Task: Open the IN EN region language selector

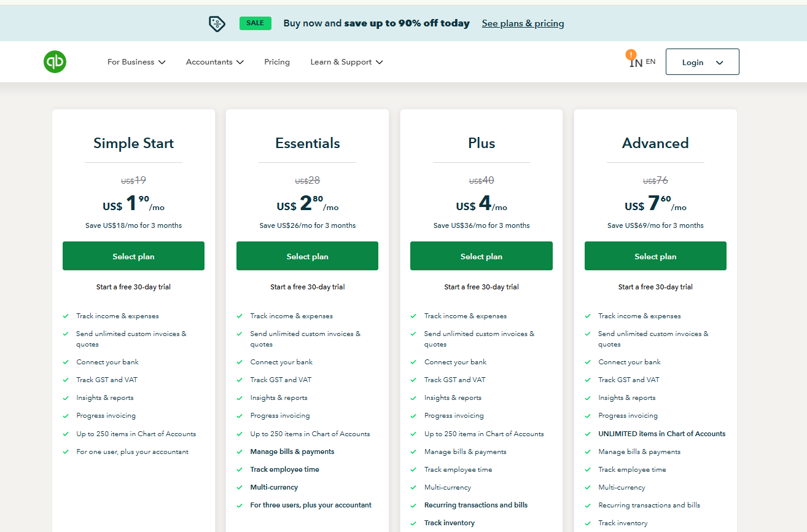Action: pyautogui.click(x=642, y=62)
